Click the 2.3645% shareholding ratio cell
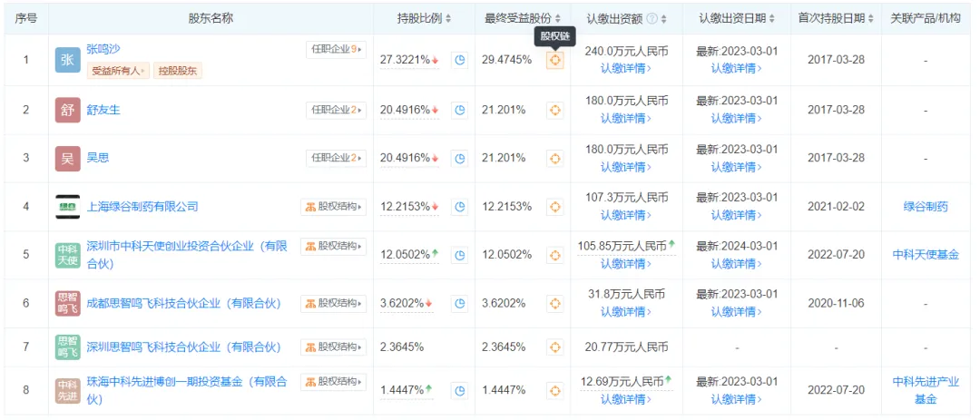Image resolution: width=980 pixels, height=420 pixels. pyautogui.click(x=402, y=347)
